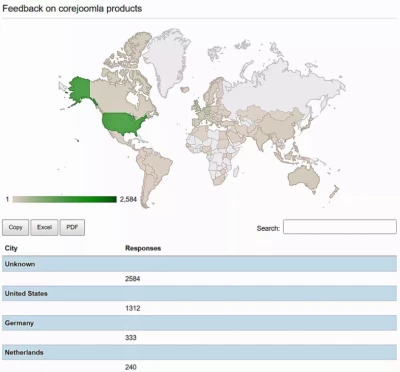The height and width of the screenshot is (372, 400).
Task: Export table using PDF button
Action: point(72,227)
